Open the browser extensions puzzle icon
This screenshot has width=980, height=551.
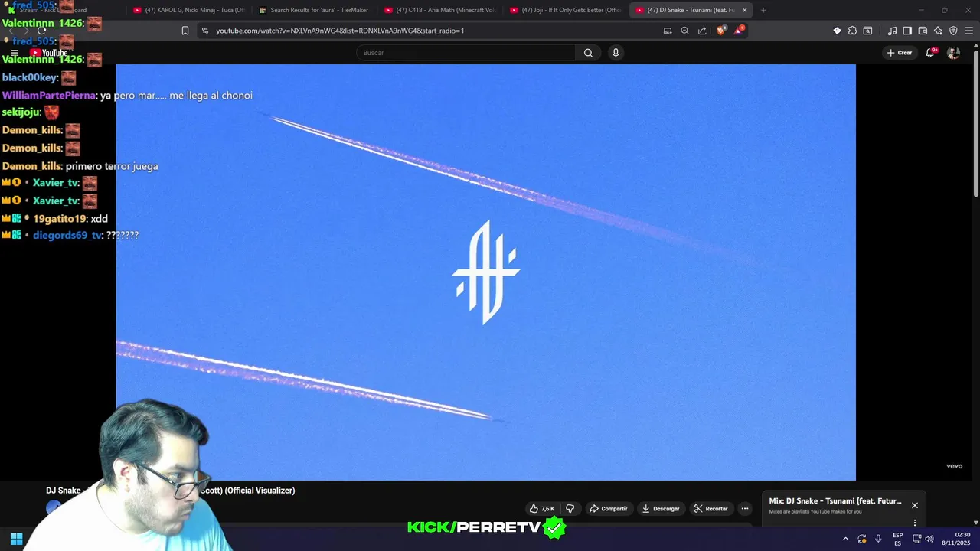(x=852, y=31)
